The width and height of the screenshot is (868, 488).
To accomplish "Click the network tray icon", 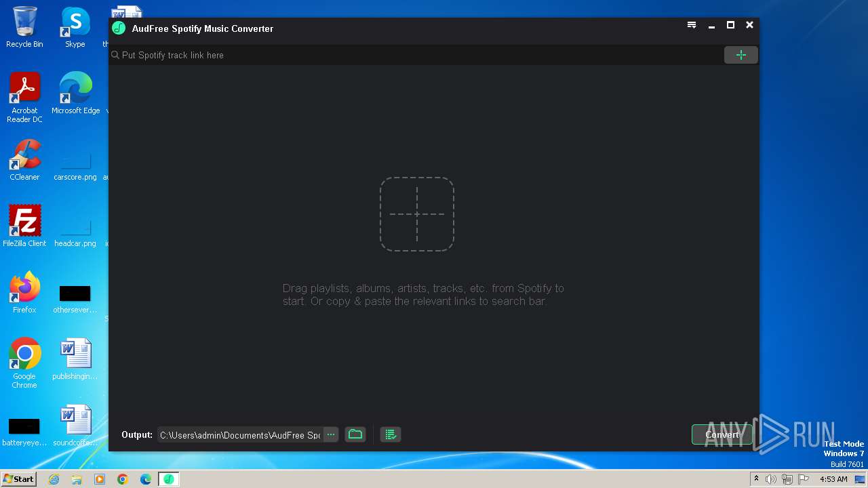I will pyautogui.click(x=787, y=479).
